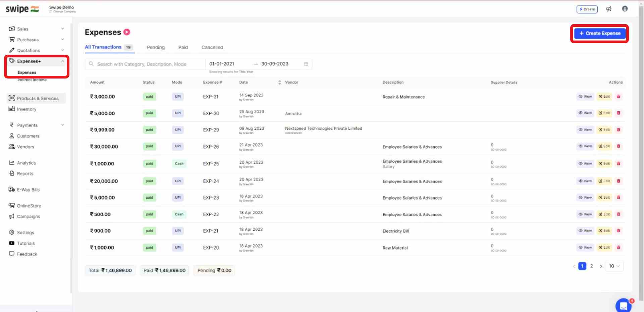This screenshot has height=312, width=644.
Task: Click the Feedback chat icon
Action: click(12, 254)
